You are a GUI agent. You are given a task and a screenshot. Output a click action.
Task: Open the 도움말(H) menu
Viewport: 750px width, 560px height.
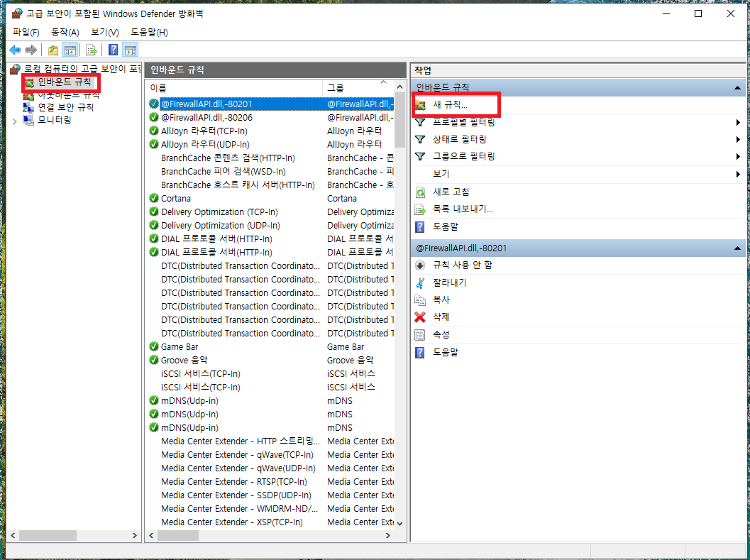tap(149, 32)
